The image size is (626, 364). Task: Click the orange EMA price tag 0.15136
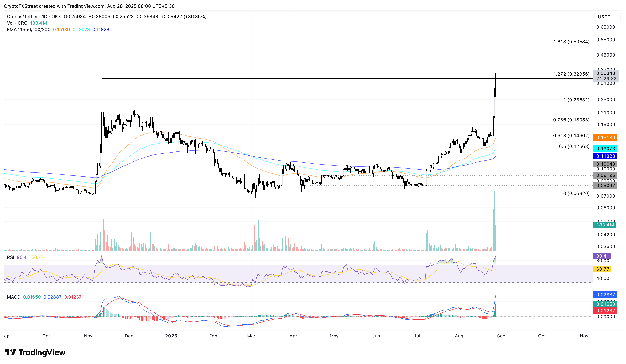(x=605, y=137)
